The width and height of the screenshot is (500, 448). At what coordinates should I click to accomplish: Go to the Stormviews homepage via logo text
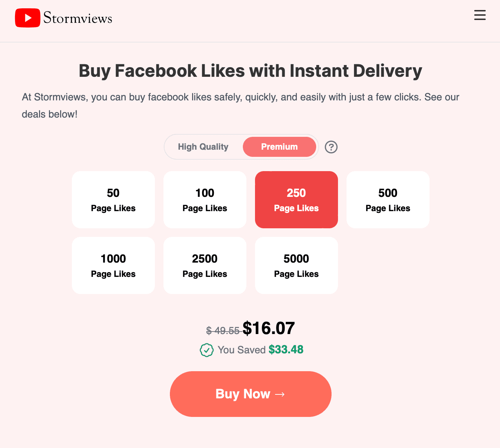[78, 18]
